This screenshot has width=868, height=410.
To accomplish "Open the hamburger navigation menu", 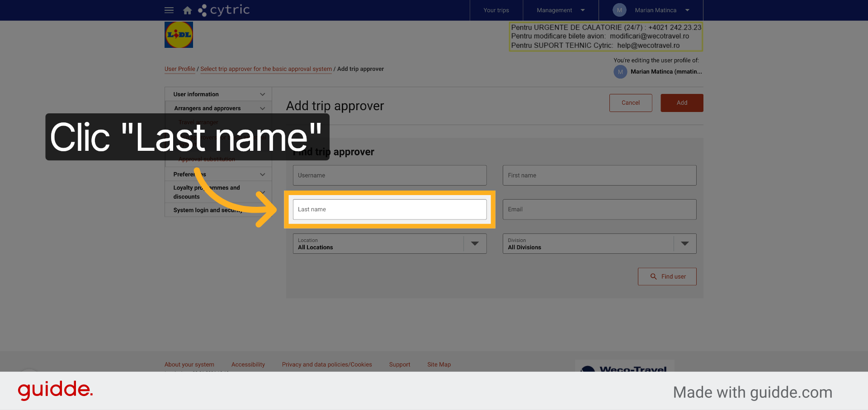I will [169, 10].
